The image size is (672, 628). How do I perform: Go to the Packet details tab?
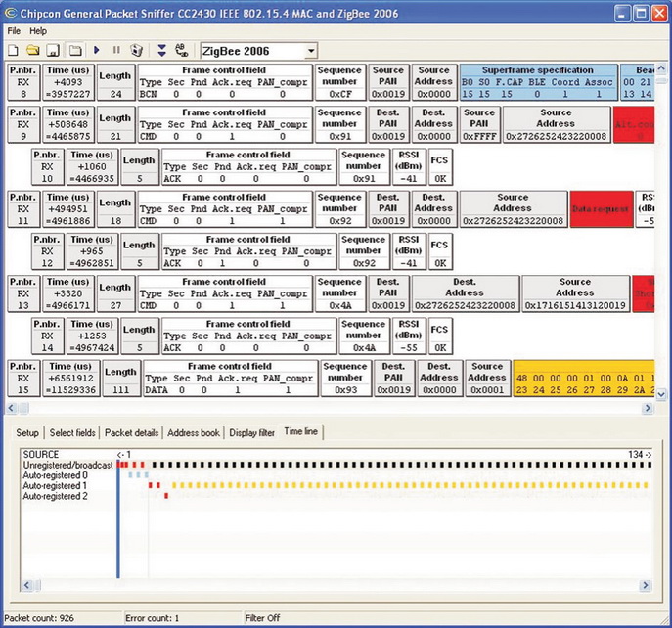coord(132,432)
